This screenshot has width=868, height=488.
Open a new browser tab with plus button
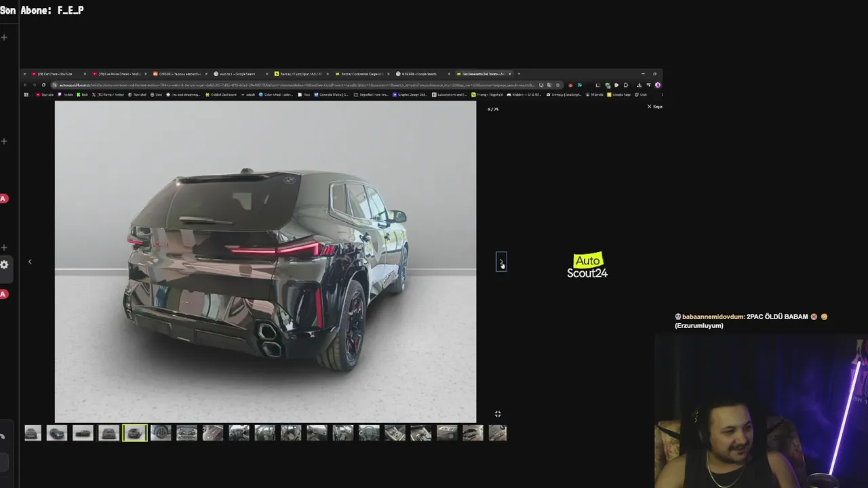(519, 73)
